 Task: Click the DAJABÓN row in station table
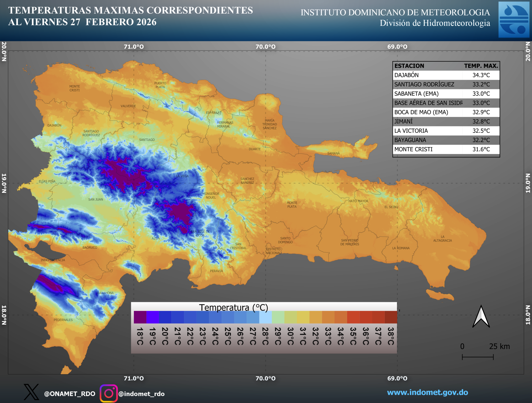pos(446,75)
